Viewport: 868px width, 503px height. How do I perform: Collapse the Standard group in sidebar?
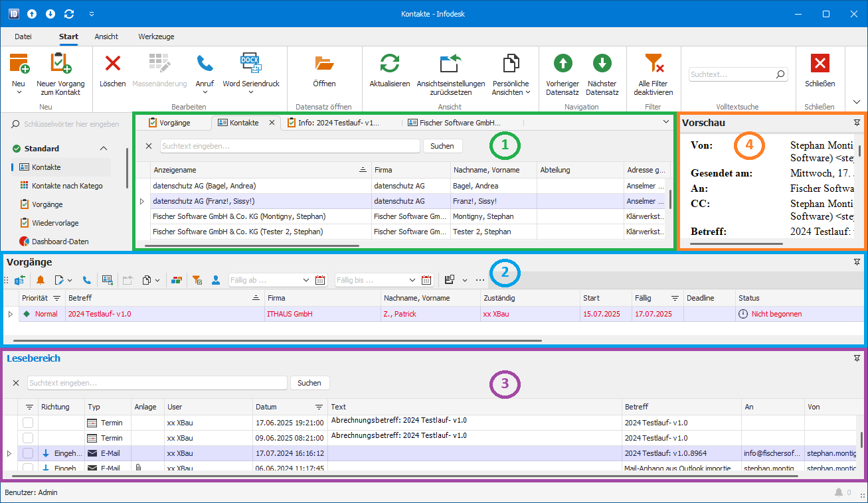103,149
